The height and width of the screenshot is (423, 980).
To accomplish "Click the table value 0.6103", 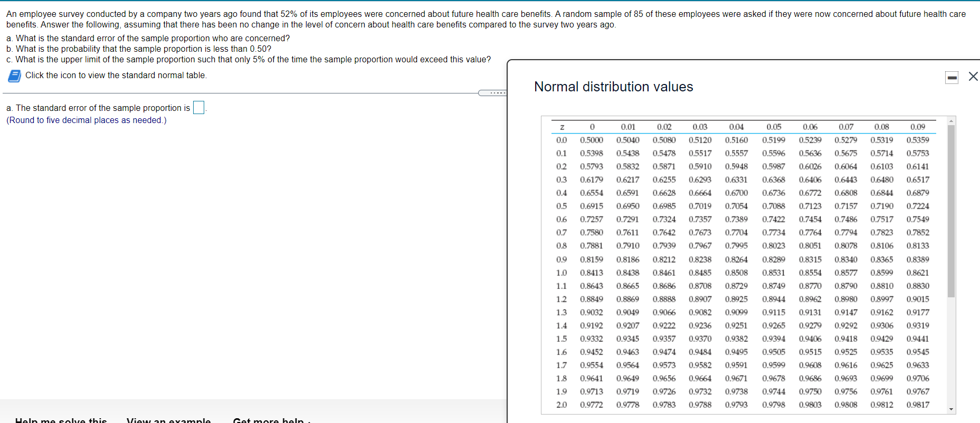I will tap(882, 166).
